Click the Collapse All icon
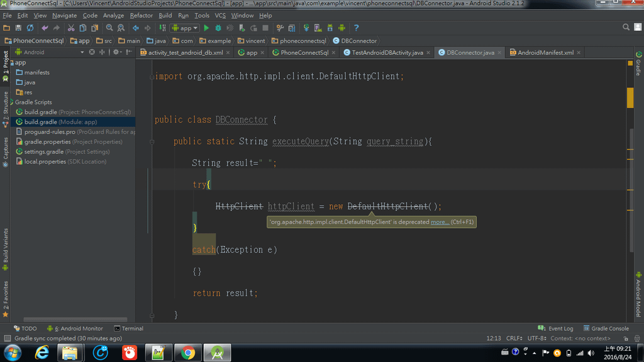The width and height of the screenshot is (644, 362). pyautogui.click(x=103, y=52)
